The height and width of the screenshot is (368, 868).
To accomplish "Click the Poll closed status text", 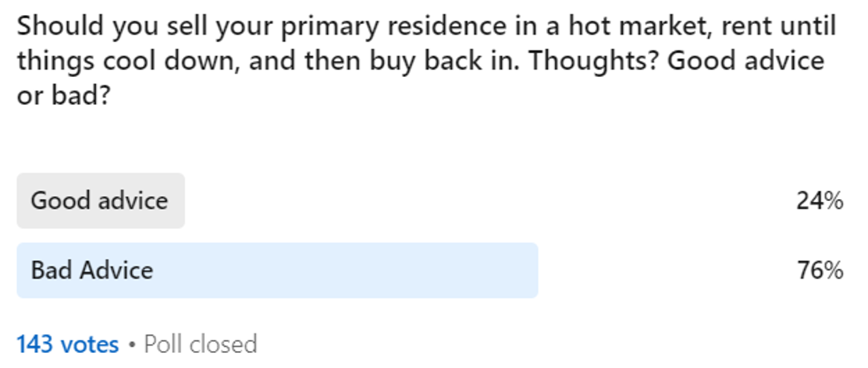I will 201,344.
